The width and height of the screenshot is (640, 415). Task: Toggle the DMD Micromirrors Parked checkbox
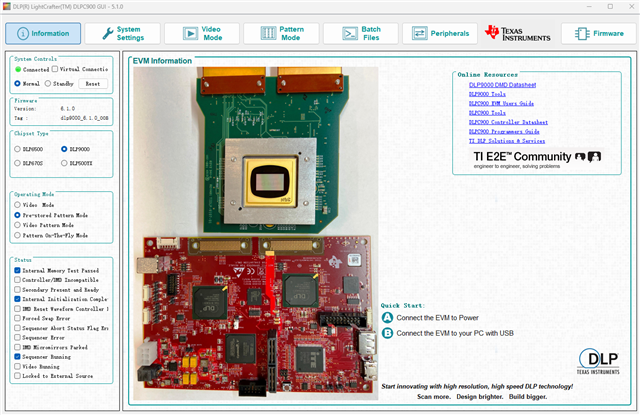pos(17,347)
